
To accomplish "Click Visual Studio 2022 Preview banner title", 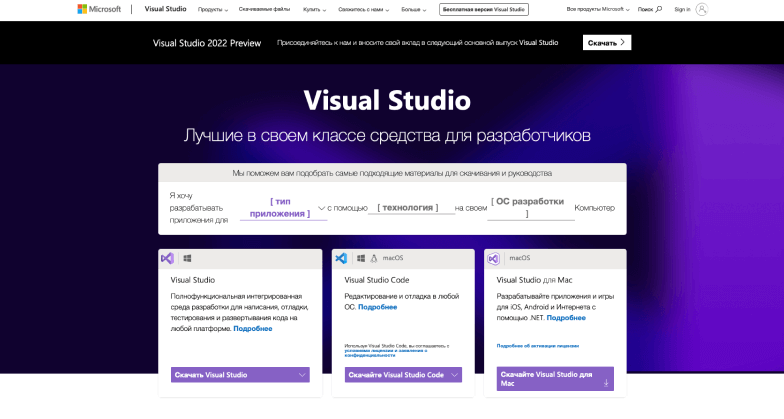I will (207, 43).
